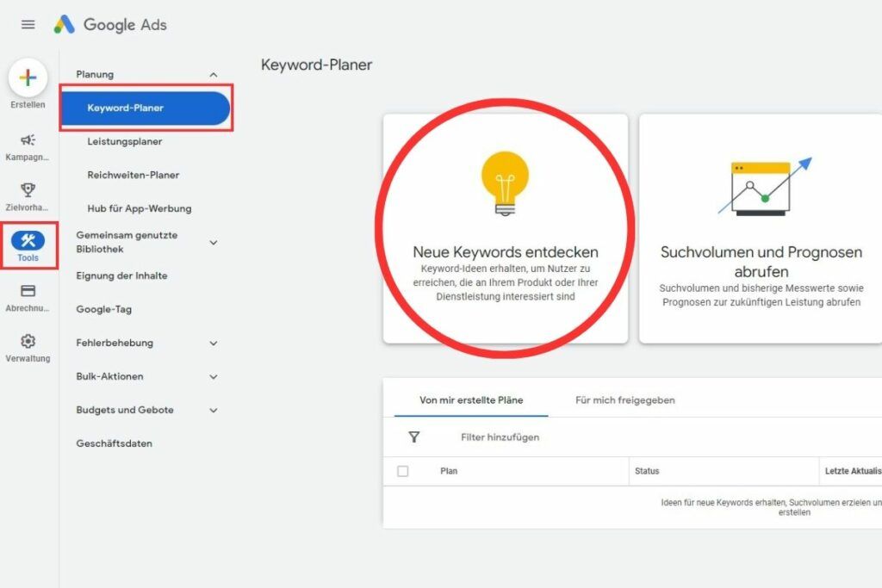Sort by the Plan column header
This screenshot has height=588, width=882.
pyautogui.click(x=449, y=471)
